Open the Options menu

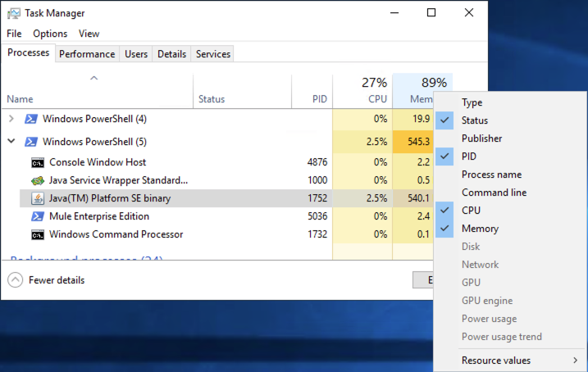pos(50,34)
